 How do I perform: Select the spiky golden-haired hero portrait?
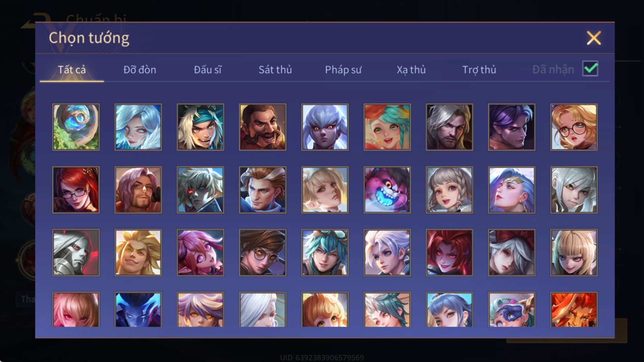click(x=138, y=253)
